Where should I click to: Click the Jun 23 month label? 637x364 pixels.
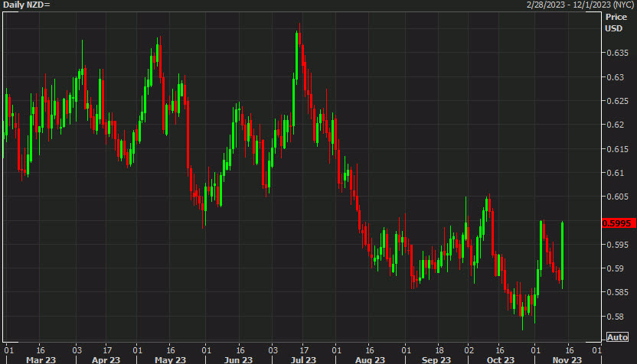pyautogui.click(x=238, y=360)
